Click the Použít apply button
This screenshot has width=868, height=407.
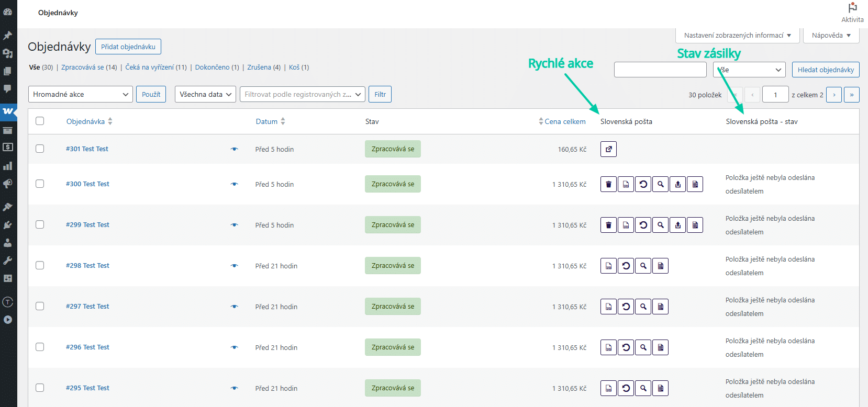point(151,94)
